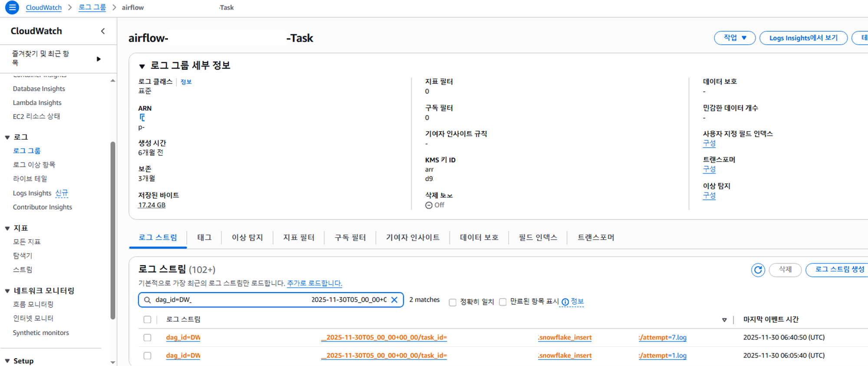The width and height of the screenshot is (868, 366).
Task: Check the attempt=7.log stream row
Action: pos(147,337)
